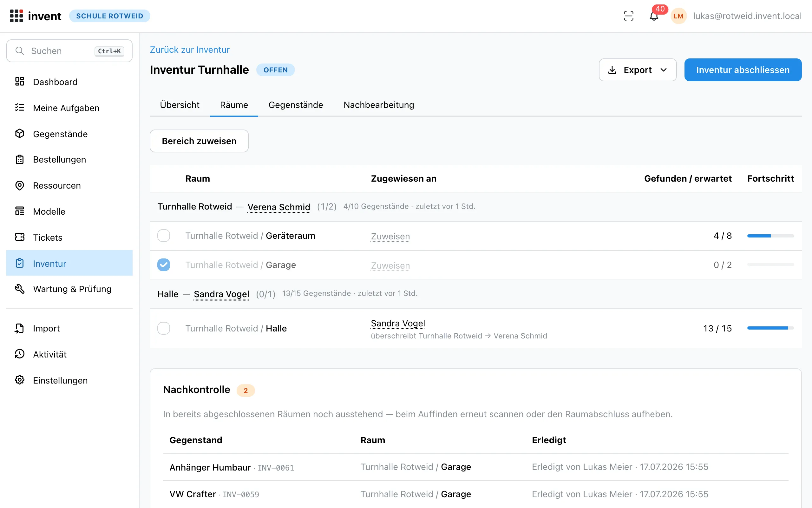Click the OFFEN status badge
This screenshot has height=508, width=812.
tap(275, 70)
